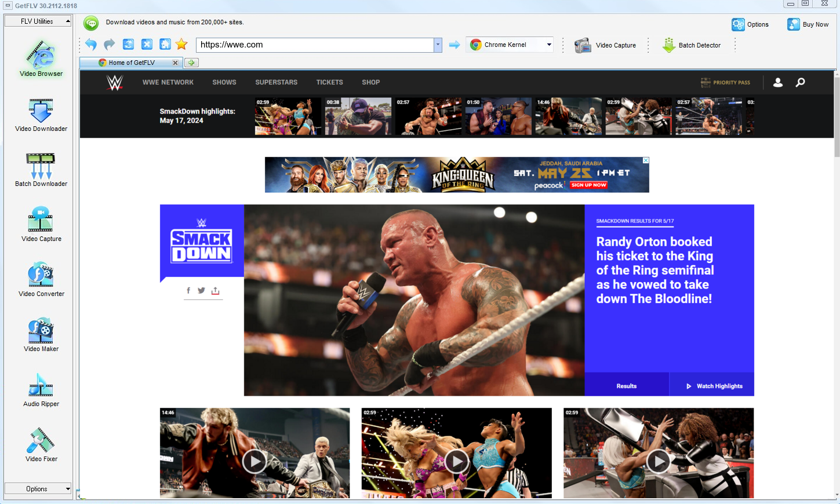Select the Home of GetFLV tab
This screenshot has width=840, height=504.
tap(132, 63)
